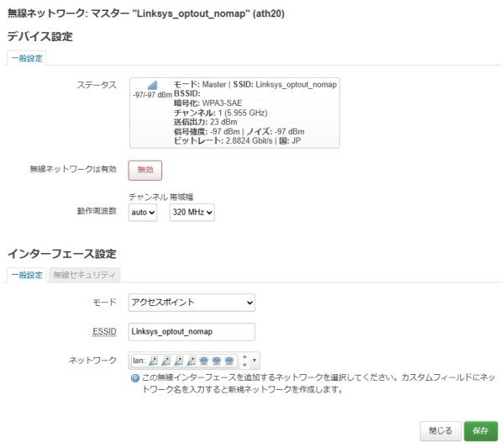Click the first ethernet port icon in lan
The image size is (504, 448).
pyautogui.click(x=154, y=361)
